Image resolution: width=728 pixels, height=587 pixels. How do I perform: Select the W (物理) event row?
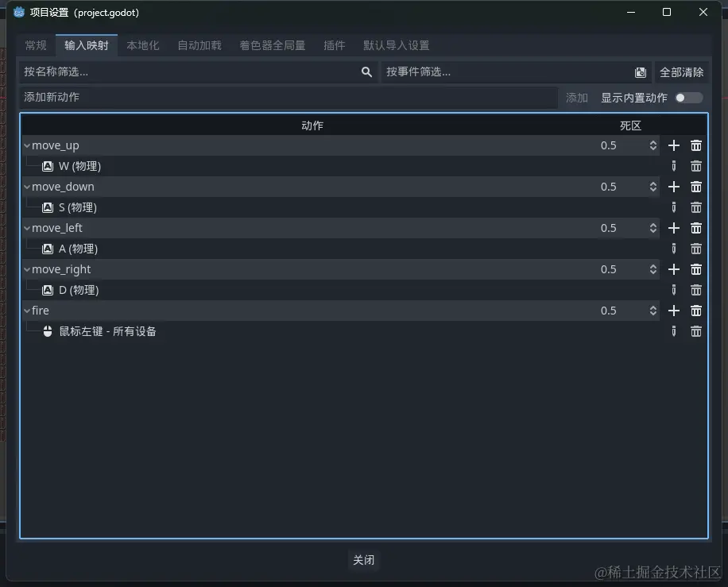[341, 166]
